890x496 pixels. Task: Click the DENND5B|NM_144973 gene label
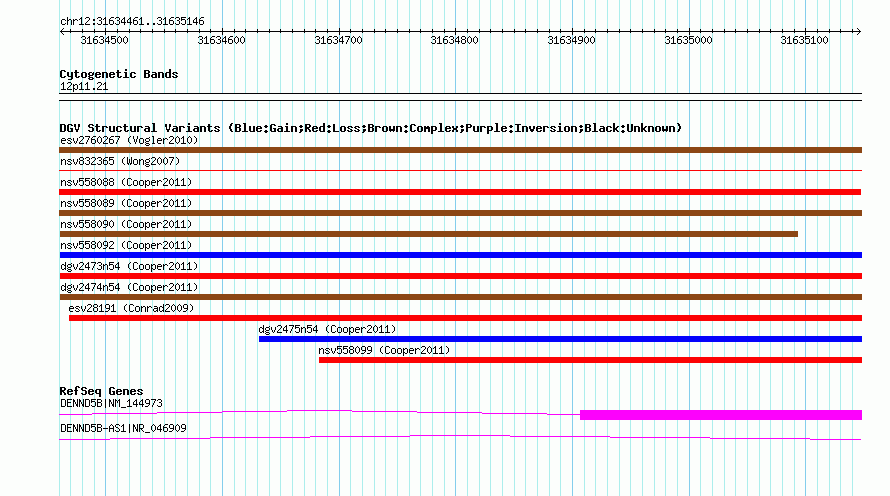pos(111,403)
